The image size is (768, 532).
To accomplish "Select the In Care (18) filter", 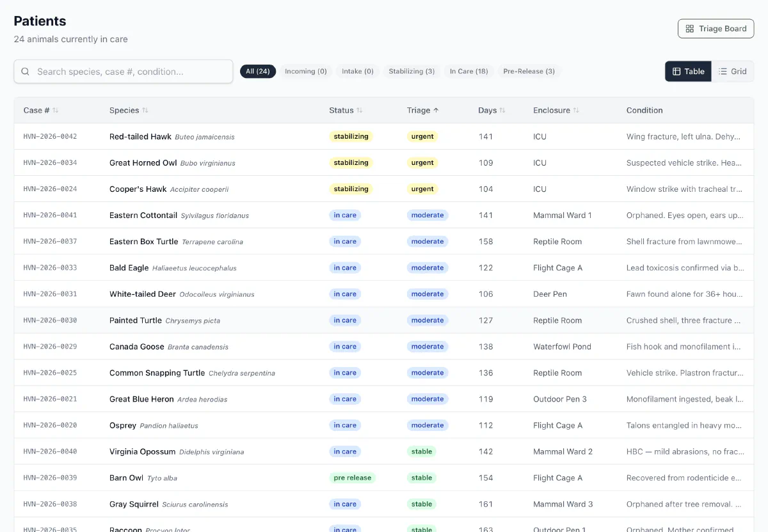I will (469, 72).
